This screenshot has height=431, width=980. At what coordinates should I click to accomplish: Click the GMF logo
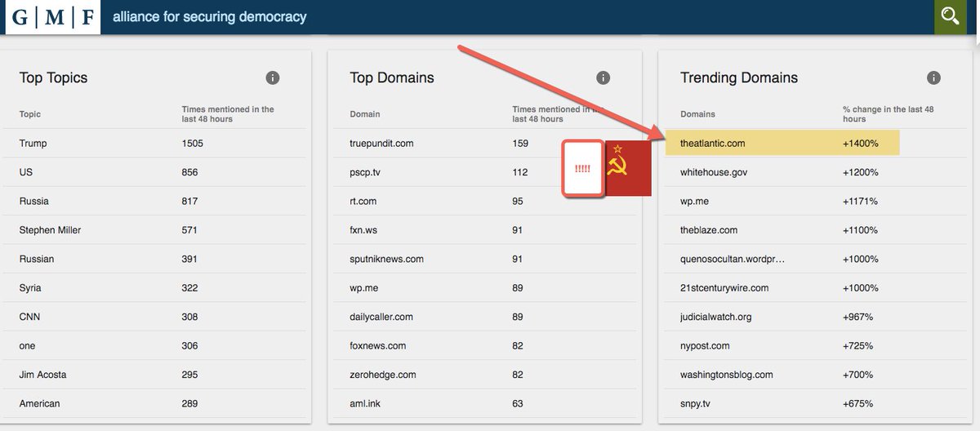pos(53,16)
